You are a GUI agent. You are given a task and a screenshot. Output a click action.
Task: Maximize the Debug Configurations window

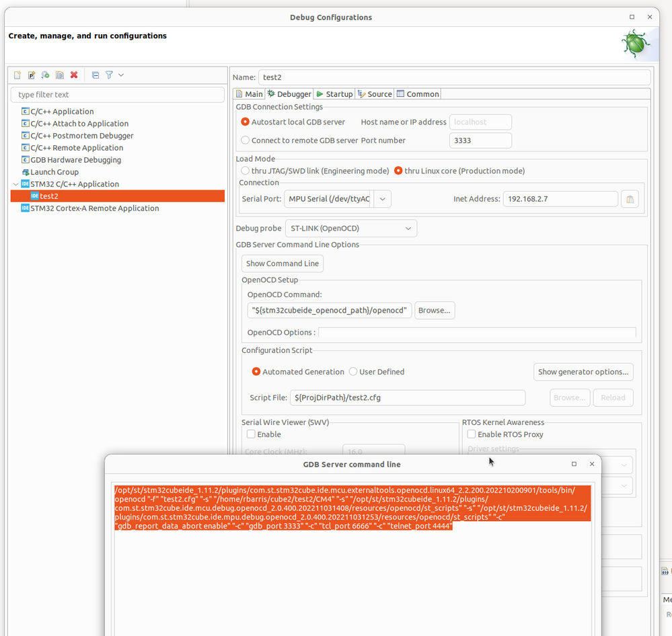pos(632,17)
